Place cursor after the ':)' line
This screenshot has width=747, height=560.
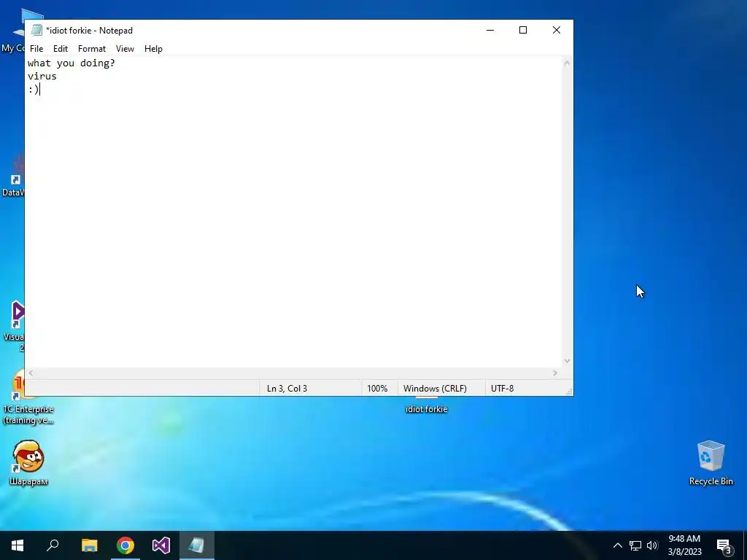pos(41,90)
